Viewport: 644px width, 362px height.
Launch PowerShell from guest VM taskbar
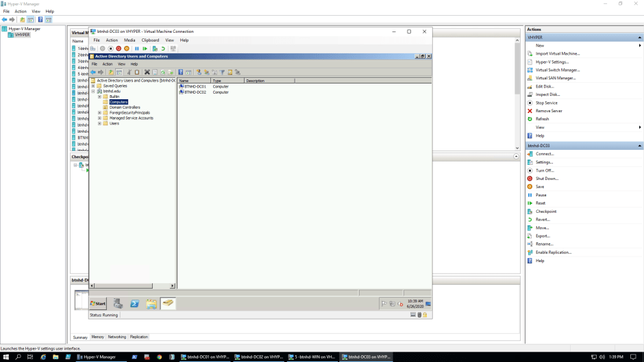pyautogui.click(x=135, y=304)
